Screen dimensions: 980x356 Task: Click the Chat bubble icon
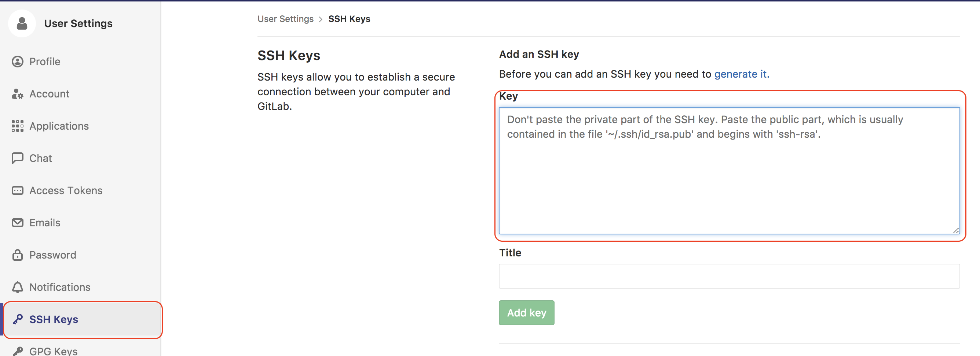[18, 158]
